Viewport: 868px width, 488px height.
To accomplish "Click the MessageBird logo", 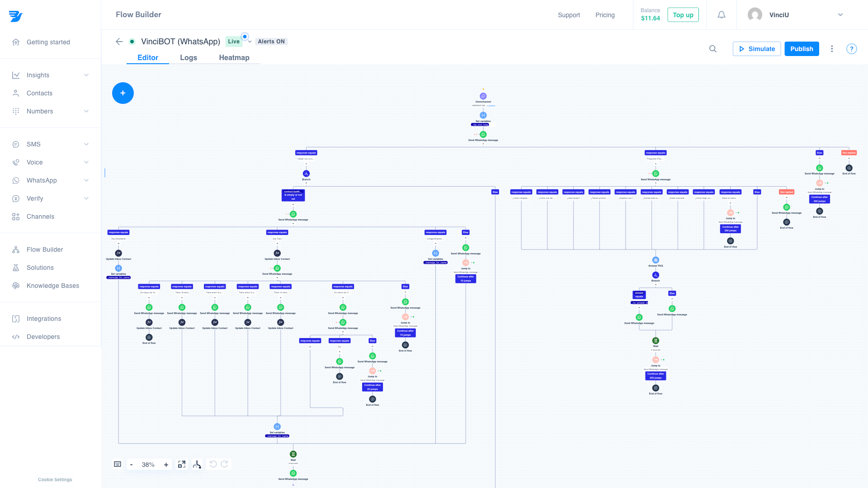I will pos(15,16).
